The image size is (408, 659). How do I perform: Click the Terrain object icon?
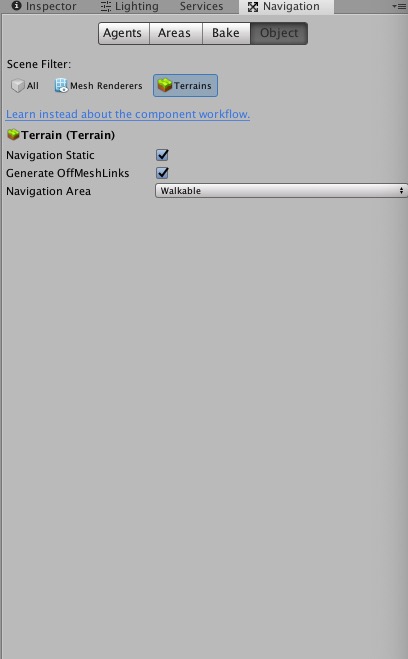click(x=13, y=134)
